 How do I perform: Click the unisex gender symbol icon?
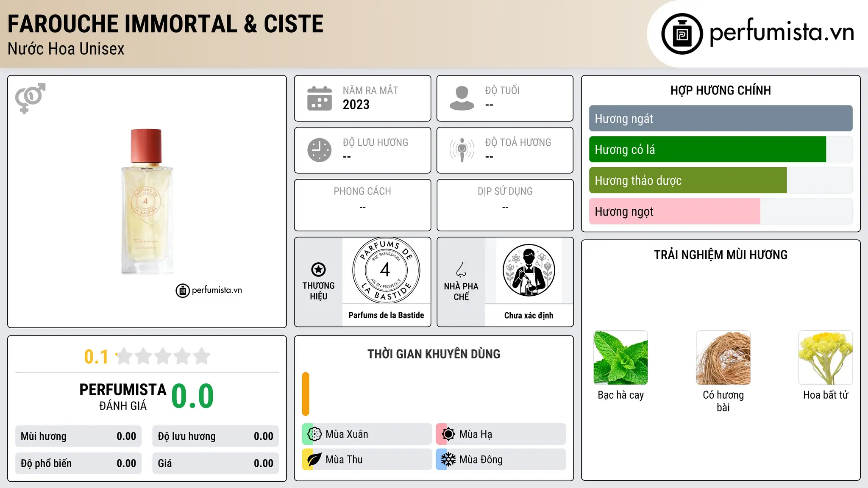[x=30, y=98]
